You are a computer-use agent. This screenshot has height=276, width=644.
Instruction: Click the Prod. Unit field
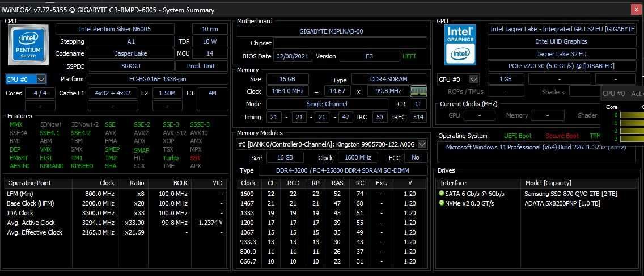click(x=201, y=66)
